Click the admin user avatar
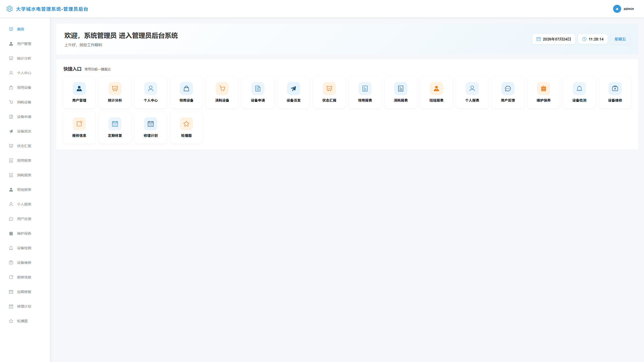This screenshot has width=644, height=362. point(617,9)
